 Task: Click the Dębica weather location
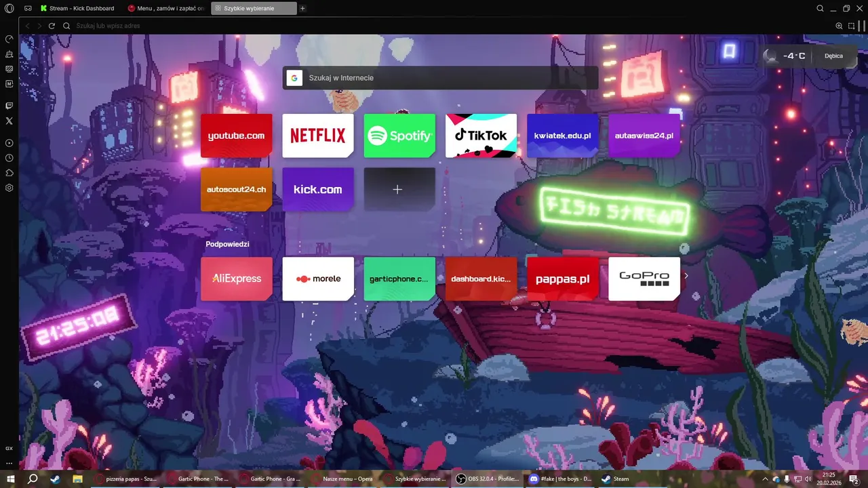833,56
